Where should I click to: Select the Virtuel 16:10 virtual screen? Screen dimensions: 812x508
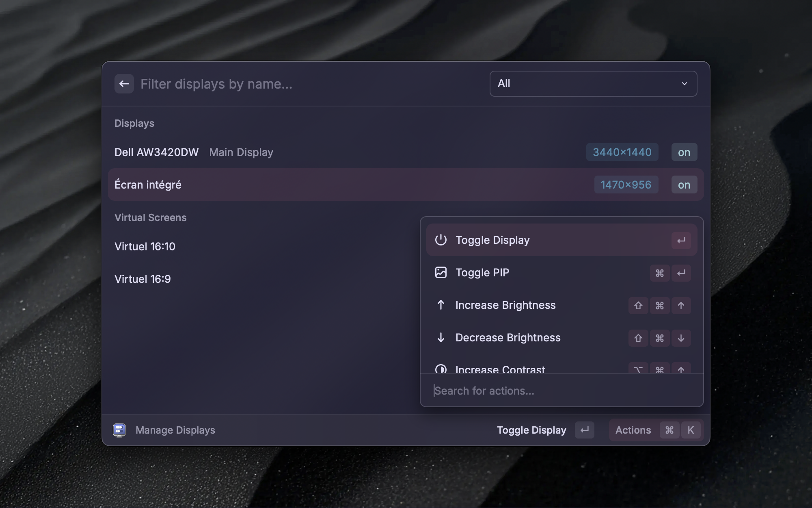point(145,247)
